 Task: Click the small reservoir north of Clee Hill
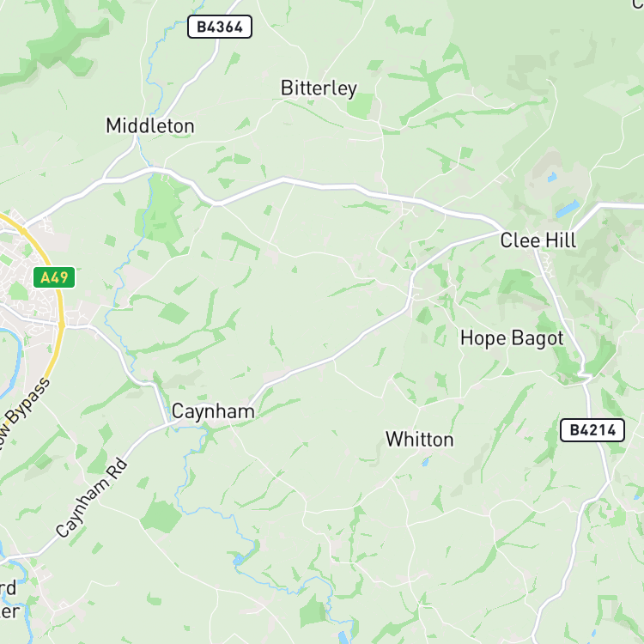click(x=552, y=177)
